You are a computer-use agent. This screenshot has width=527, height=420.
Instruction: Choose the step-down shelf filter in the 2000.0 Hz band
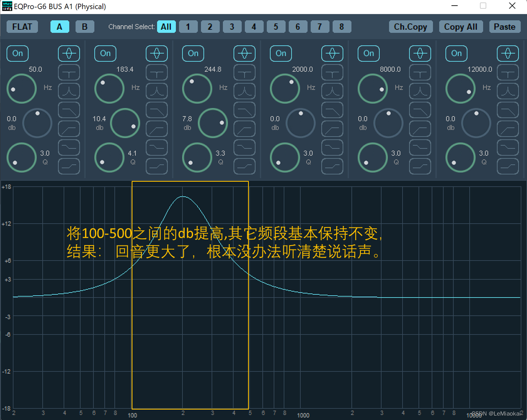pos(332,147)
